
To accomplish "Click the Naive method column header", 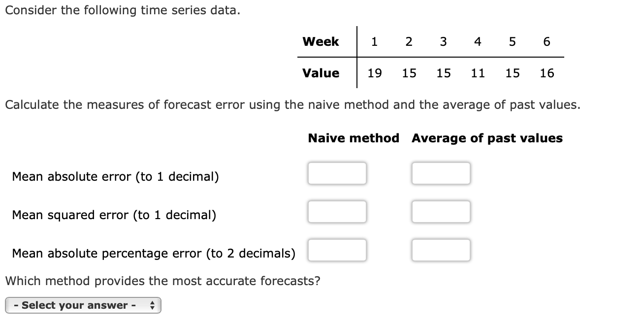I will [x=353, y=138].
